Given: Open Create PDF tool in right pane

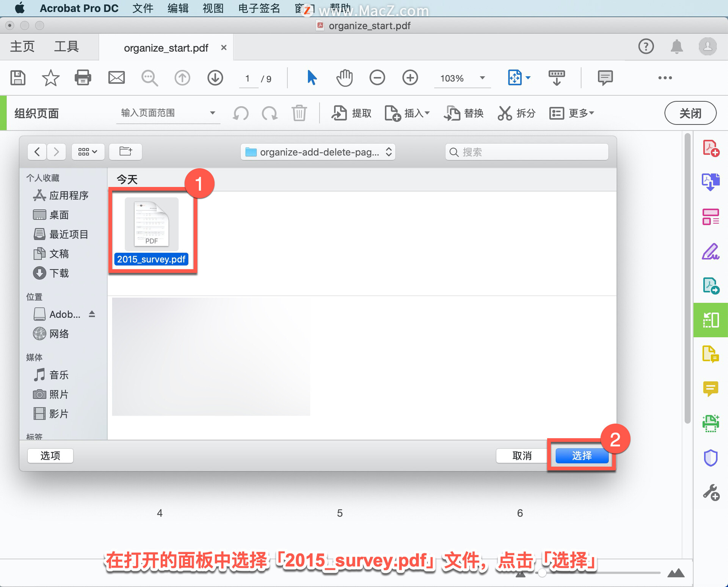Looking at the screenshot, I should point(711,148).
